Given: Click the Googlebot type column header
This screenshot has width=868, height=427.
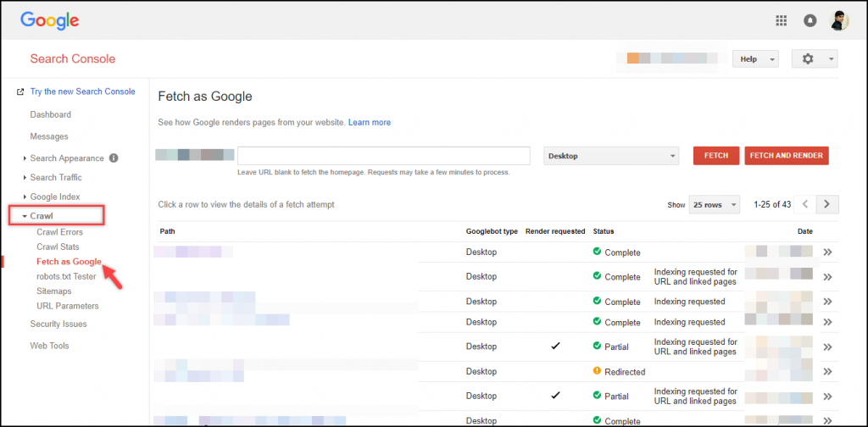Looking at the screenshot, I should click(492, 231).
